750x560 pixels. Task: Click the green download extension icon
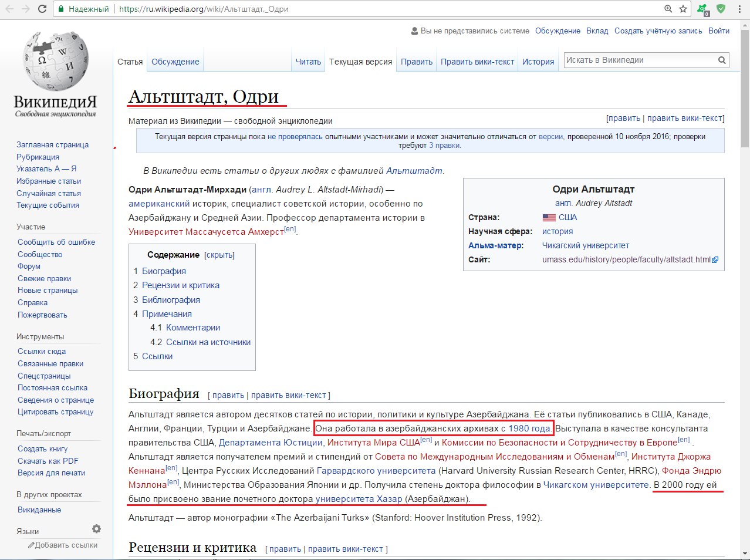[702, 9]
